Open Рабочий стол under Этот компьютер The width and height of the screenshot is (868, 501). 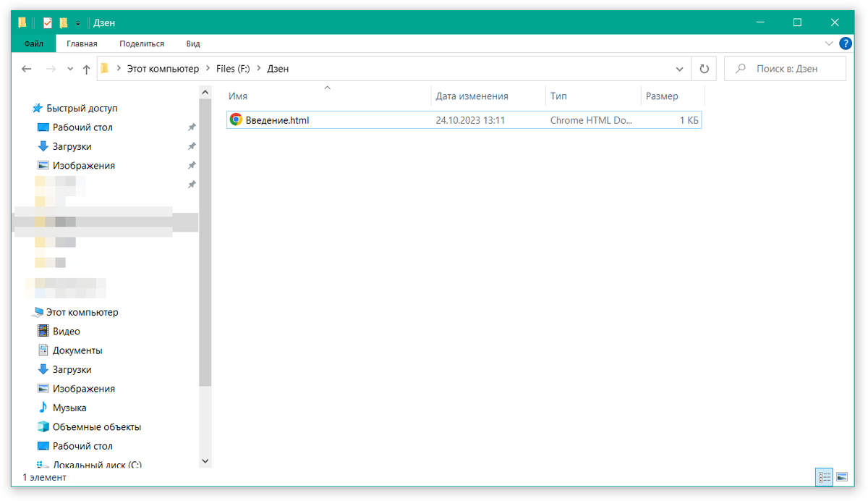[x=82, y=446]
